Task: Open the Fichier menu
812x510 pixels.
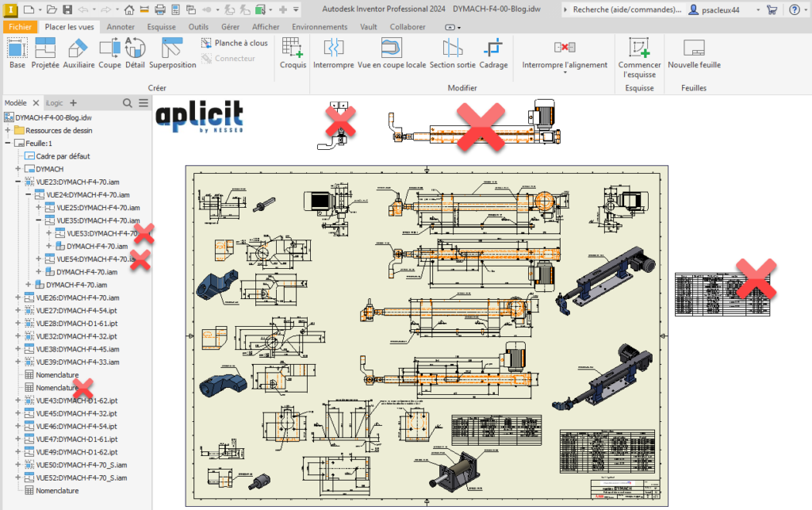Action: pos(20,26)
